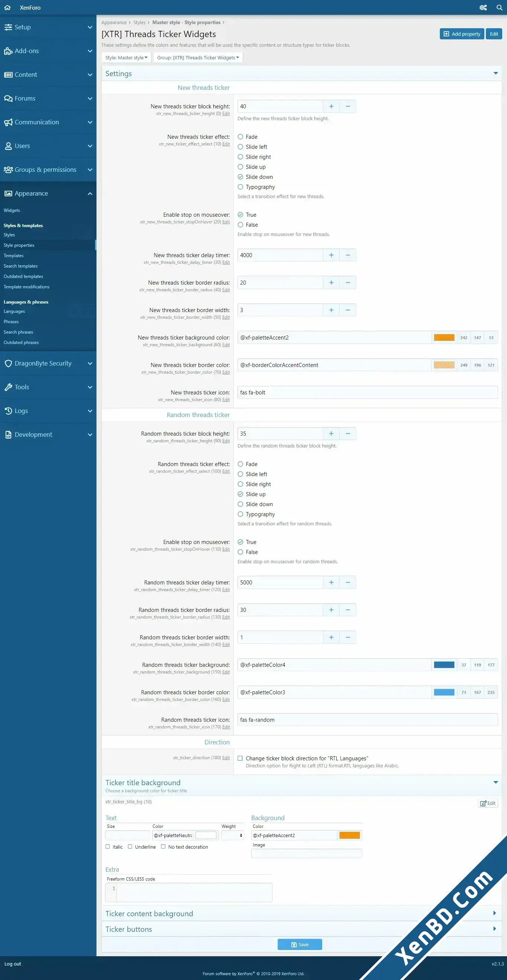
Task: Click the Setup sliders icon in sidebar
Action: [x=9, y=27]
